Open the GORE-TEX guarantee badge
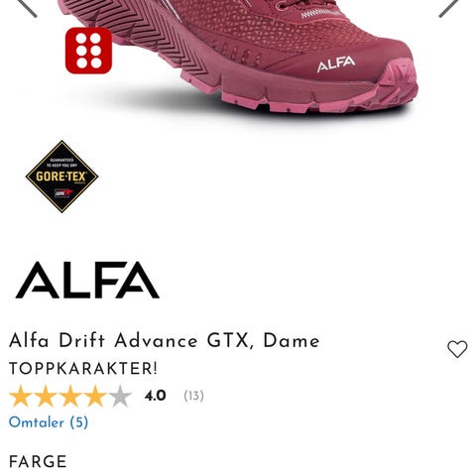The width and height of the screenshot is (476, 476). coord(61,177)
